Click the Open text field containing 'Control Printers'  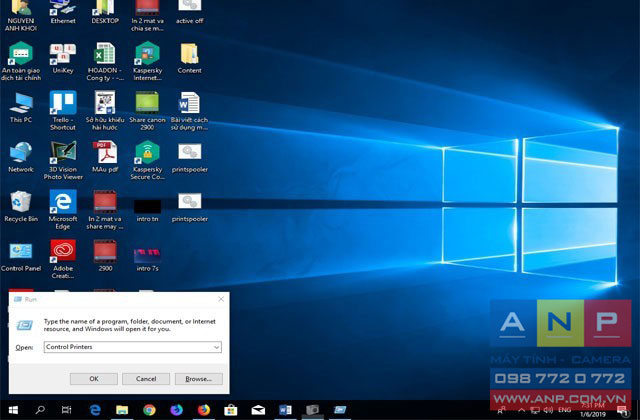[128, 347]
